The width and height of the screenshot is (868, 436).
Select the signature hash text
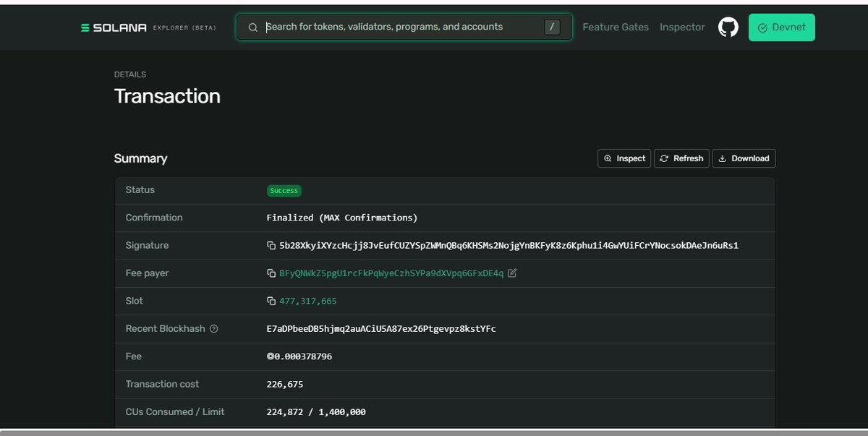coord(509,246)
